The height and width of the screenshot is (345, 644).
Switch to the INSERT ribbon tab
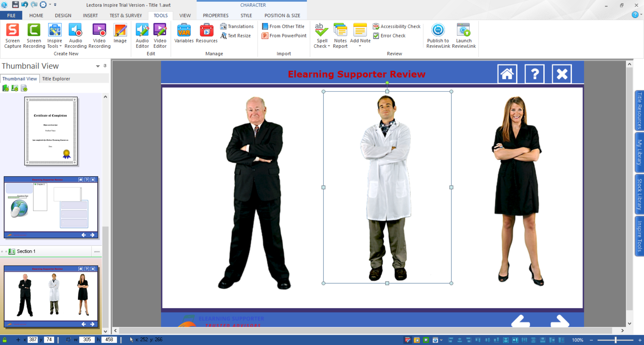pos(90,15)
